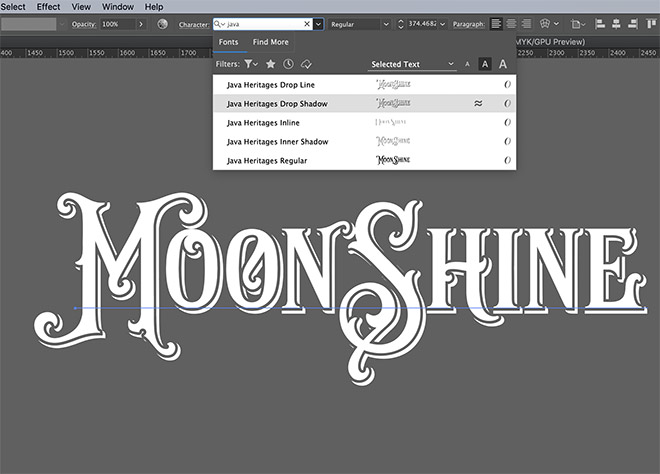Open the Regular font style dropdown
The width and height of the screenshot is (660, 474).
(x=358, y=23)
